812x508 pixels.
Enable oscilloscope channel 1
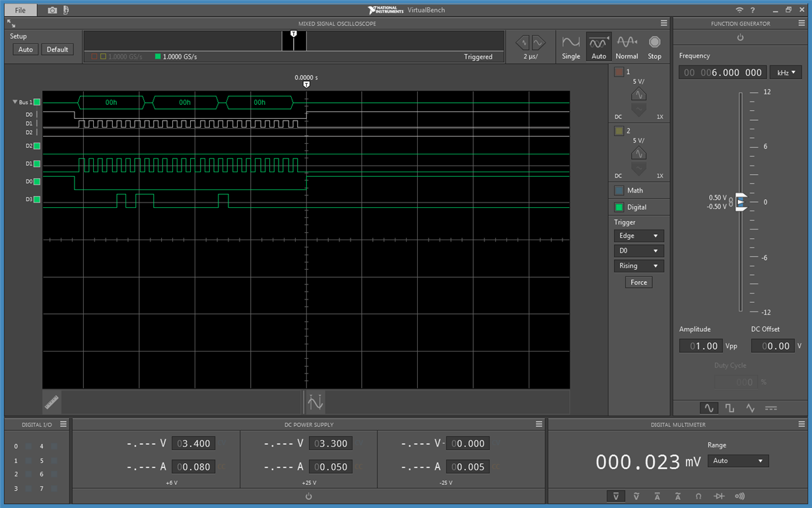tap(619, 72)
